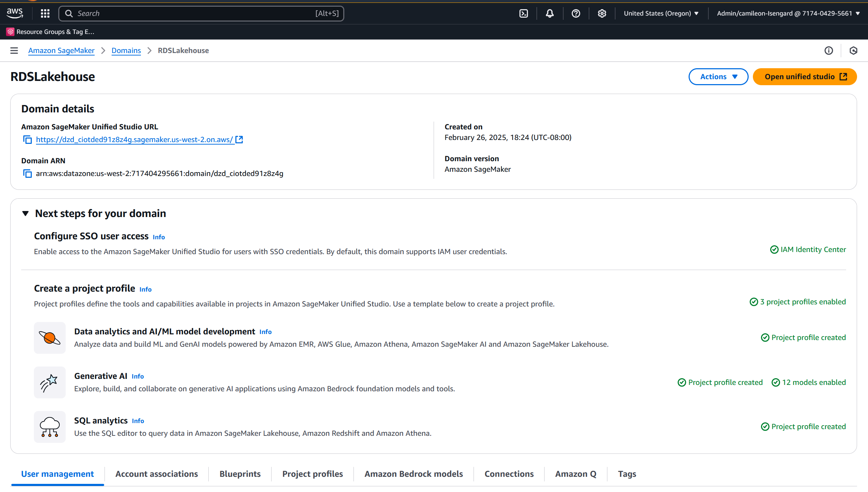Switch to the Blueprints tab
Screen dimensions: 868x492
[x=240, y=474]
